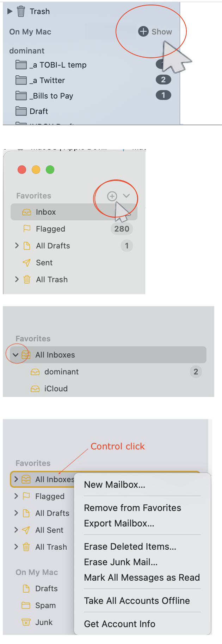Viewport: 222px width, 644px height.
Task: Click the green zoom traffic light button
Action: (50, 170)
